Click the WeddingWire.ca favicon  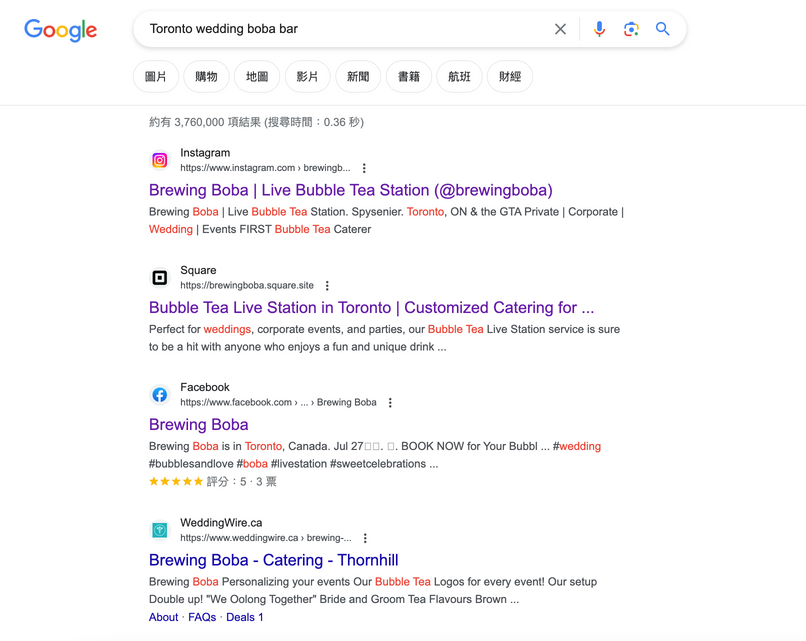tap(160, 530)
